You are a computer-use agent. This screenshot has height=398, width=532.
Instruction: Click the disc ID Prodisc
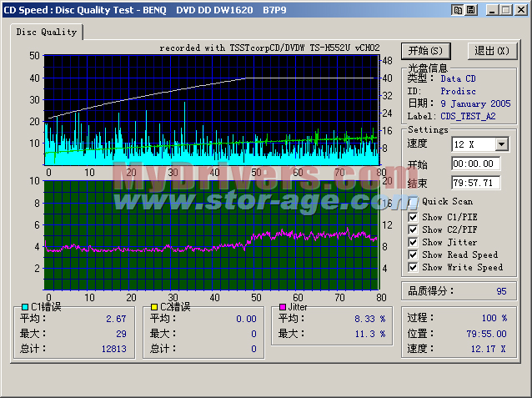tap(458, 91)
